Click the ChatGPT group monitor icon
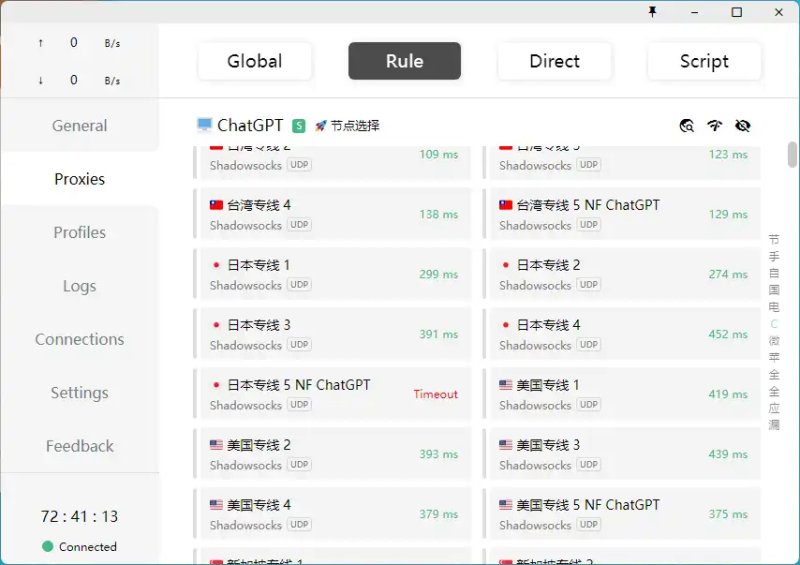 (x=204, y=125)
